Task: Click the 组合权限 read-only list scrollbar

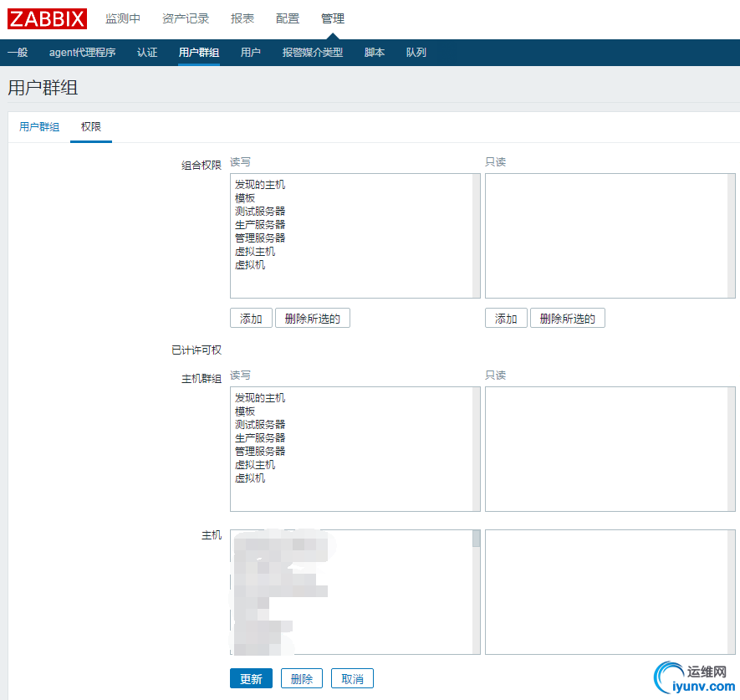Action: pos(731,236)
